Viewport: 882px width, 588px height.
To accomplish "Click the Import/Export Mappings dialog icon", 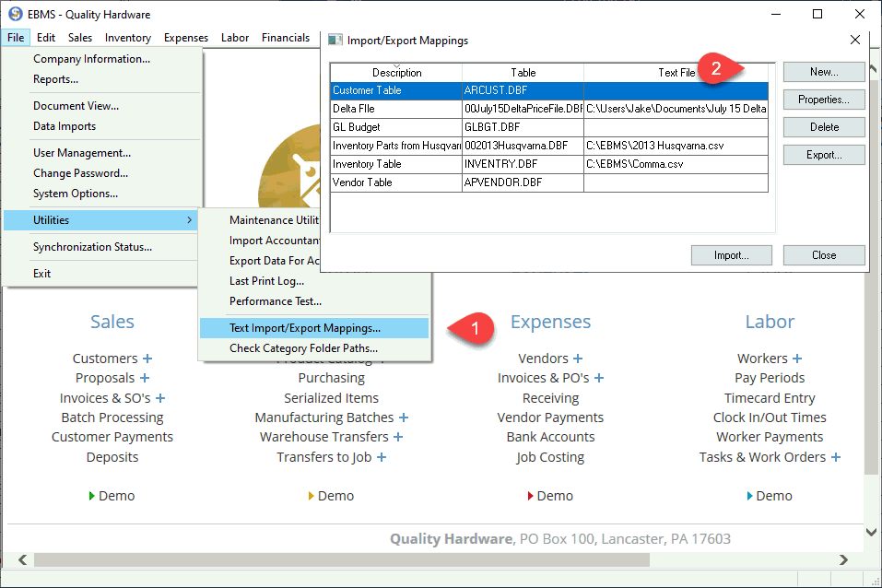I will click(x=335, y=40).
